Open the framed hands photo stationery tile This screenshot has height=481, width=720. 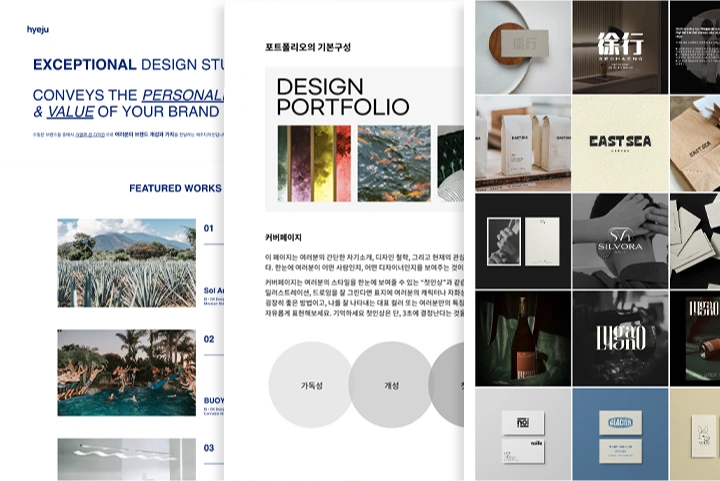523,241
